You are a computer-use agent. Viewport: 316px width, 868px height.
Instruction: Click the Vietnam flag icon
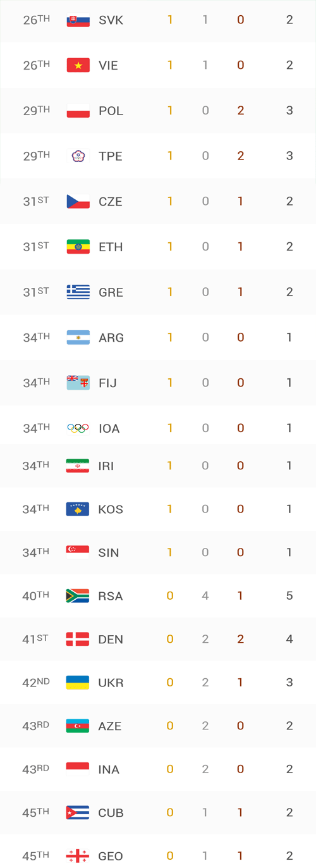(78, 65)
